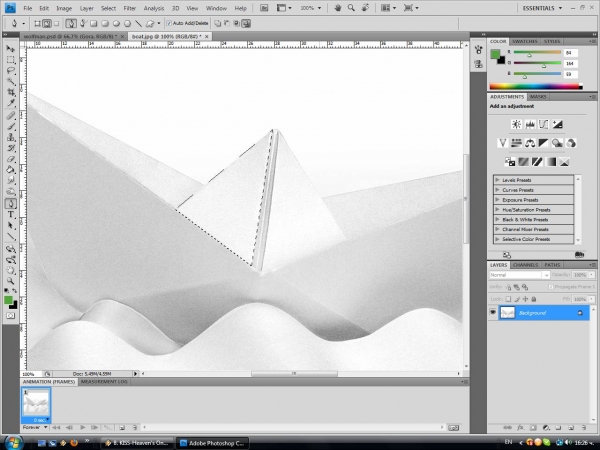Viewport: 600px width, 450px height.
Task: Enable Paths mode in the options bar
Action: pyautogui.click(x=47, y=24)
